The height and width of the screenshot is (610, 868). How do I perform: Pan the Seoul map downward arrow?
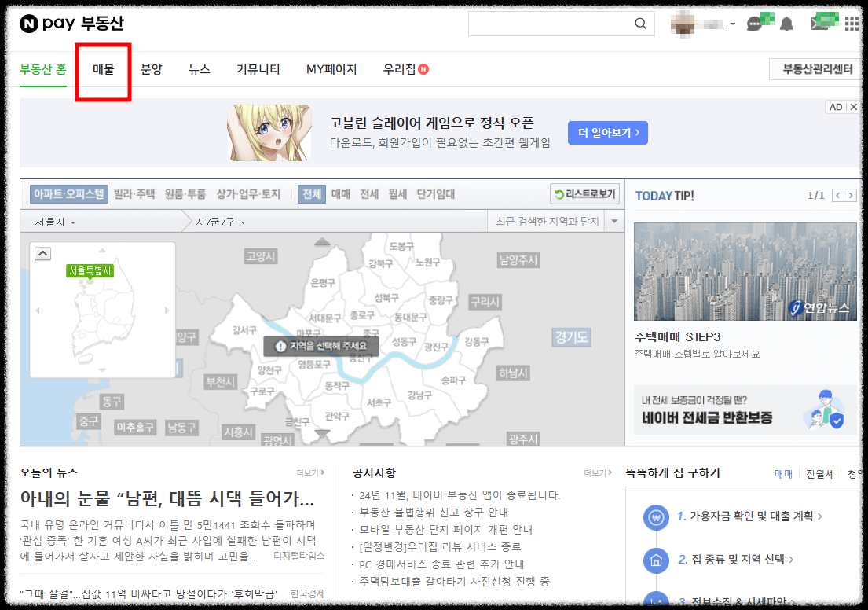pyautogui.click(x=322, y=434)
